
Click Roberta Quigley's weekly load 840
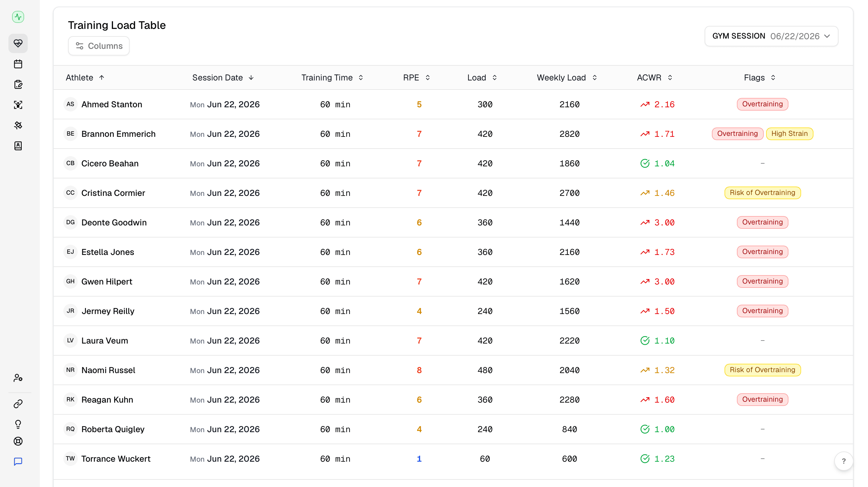[x=569, y=429]
